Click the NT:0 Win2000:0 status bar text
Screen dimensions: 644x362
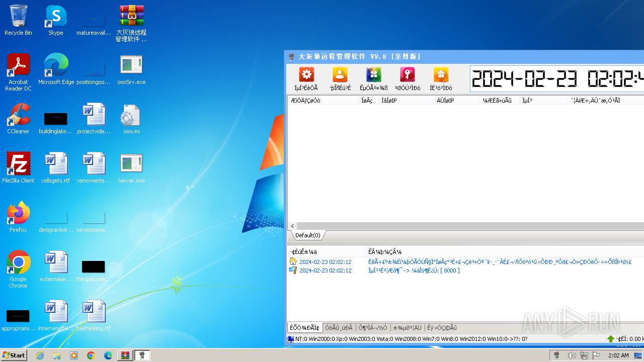(411, 339)
